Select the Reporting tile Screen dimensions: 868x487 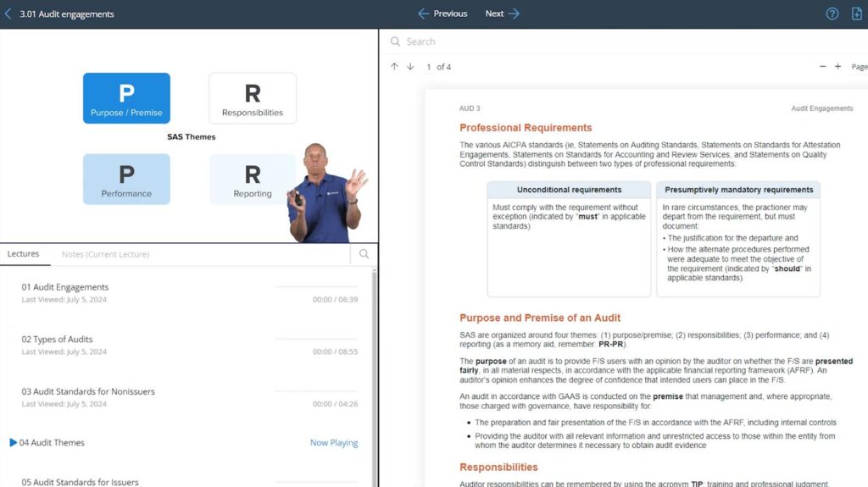(x=253, y=180)
